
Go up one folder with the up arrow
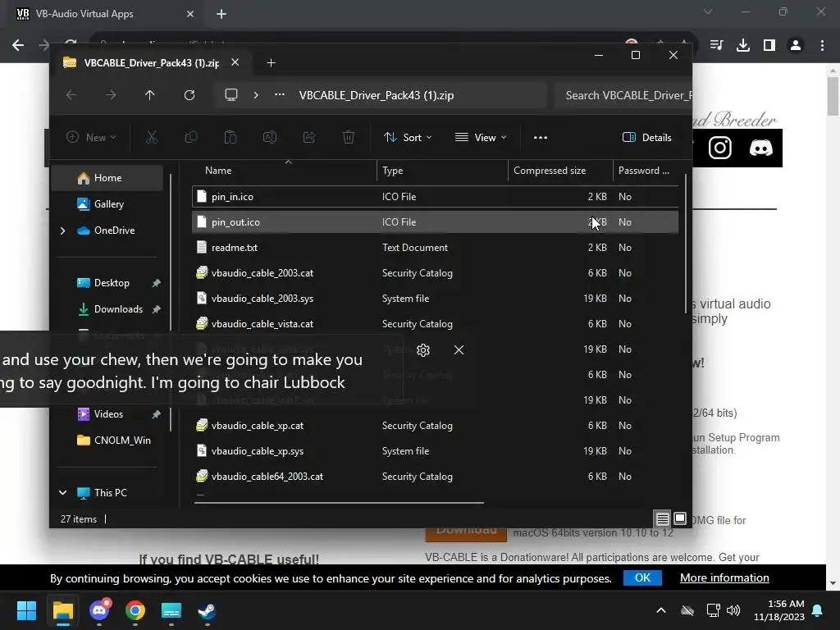click(149, 95)
